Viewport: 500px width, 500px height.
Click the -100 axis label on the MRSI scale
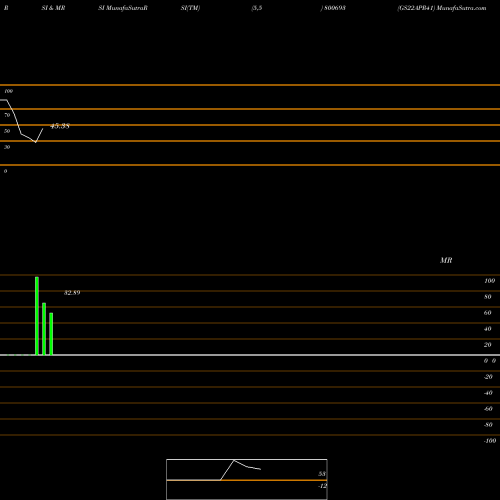[490, 441]
